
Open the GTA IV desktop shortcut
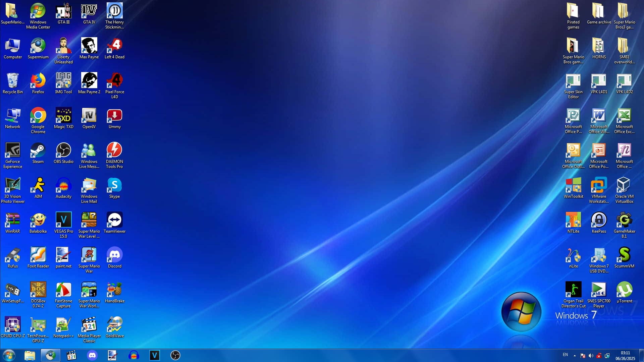[89, 14]
